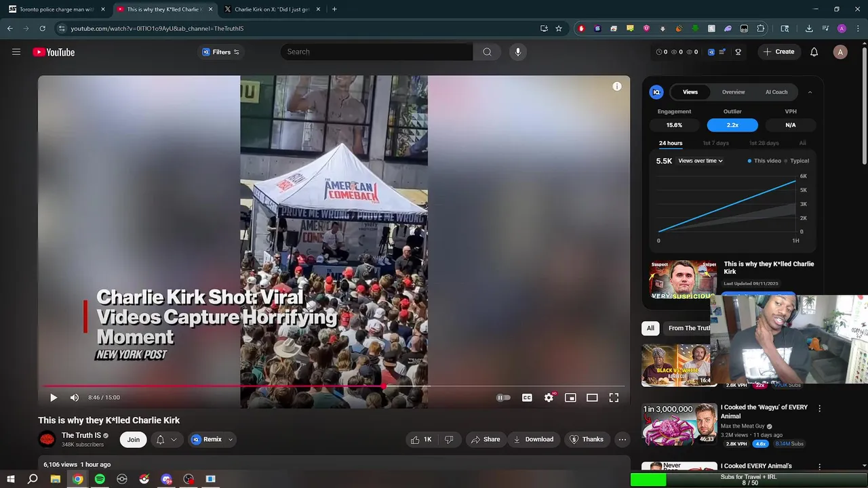Enter full screen mode
Image resolution: width=868 pixels, height=488 pixels.
[x=614, y=398]
